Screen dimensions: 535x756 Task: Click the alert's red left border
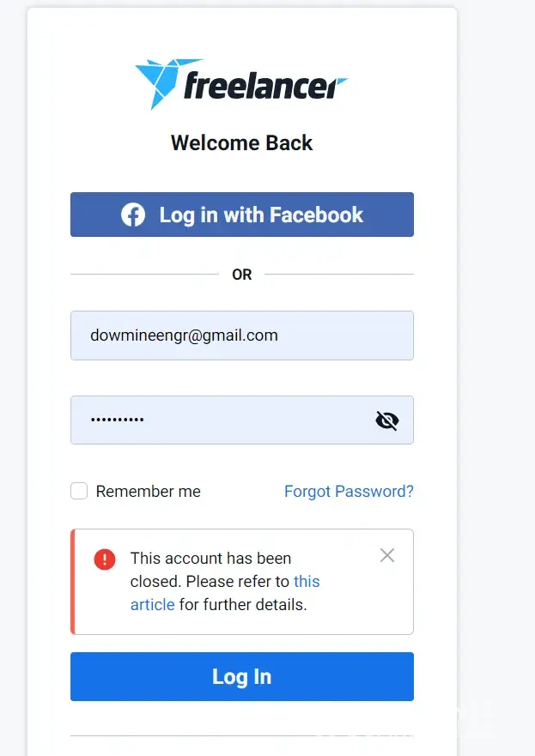click(73, 582)
